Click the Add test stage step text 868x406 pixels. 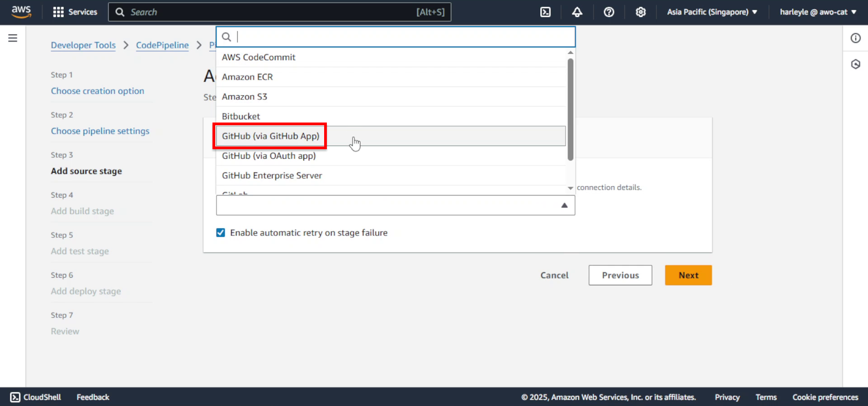pos(80,251)
